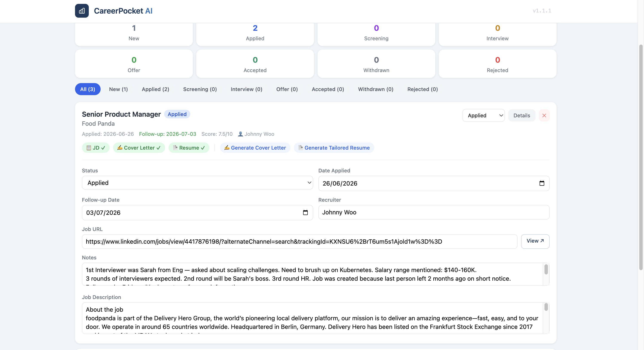Switch to the Offer (0) tab
The width and height of the screenshot is (644, 350).
tap(287, 89)
